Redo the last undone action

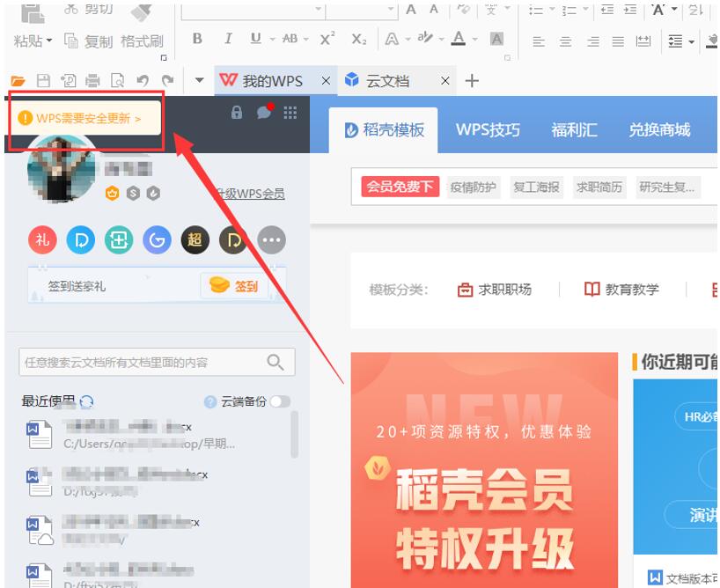167,81
